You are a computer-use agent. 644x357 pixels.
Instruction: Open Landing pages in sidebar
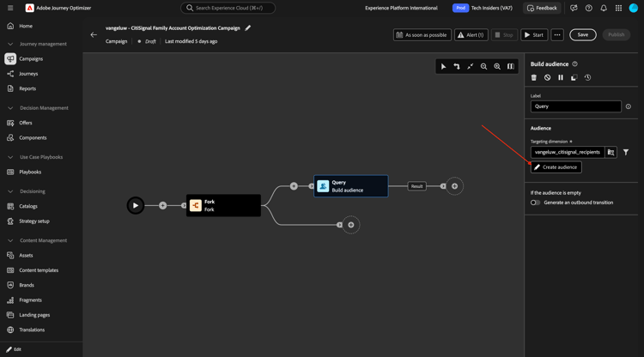click(34, 315)
